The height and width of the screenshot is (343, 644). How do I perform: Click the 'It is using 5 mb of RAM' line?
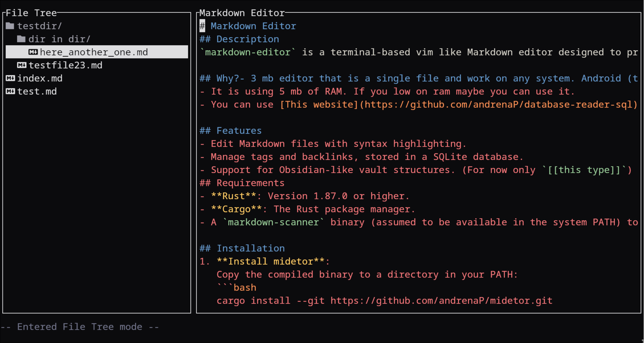(x=387, y=91)
